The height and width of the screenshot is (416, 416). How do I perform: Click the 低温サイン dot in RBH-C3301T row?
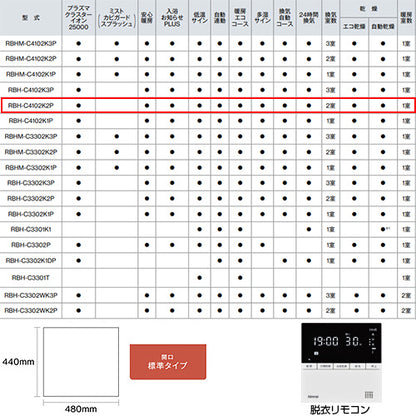coord(199,278)
